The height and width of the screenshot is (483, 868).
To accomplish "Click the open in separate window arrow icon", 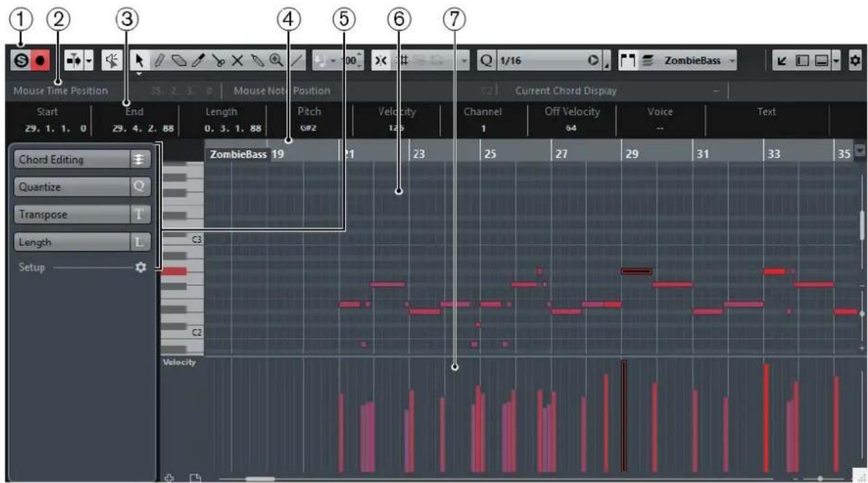I will (782, 61).
